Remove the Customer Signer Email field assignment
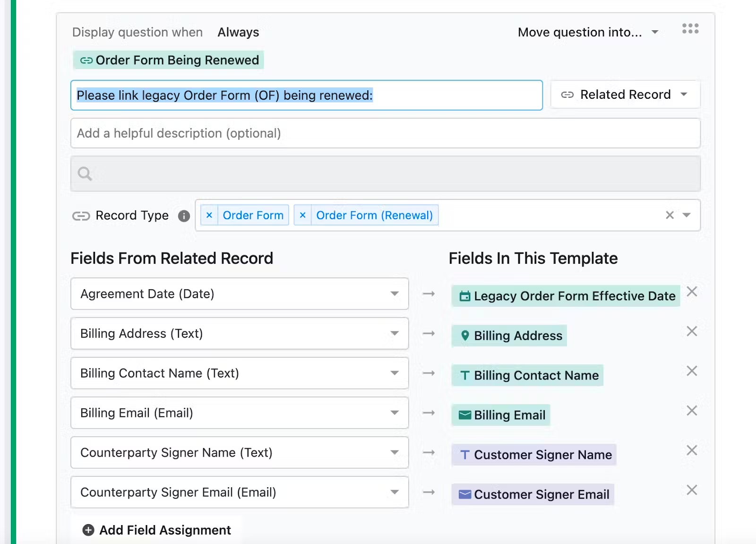 692,490
